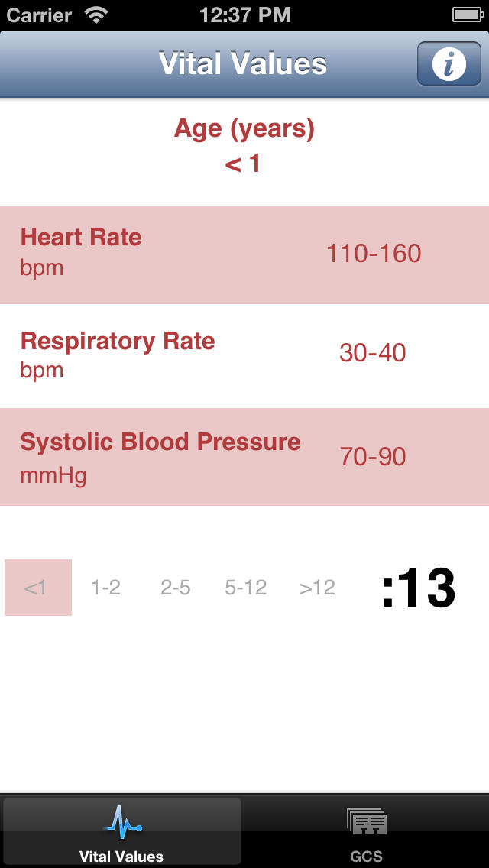The height and width of the screenshot is (868, 489).
Task: Tap the 110-160 heart rate value
Action: click(374, 254)
